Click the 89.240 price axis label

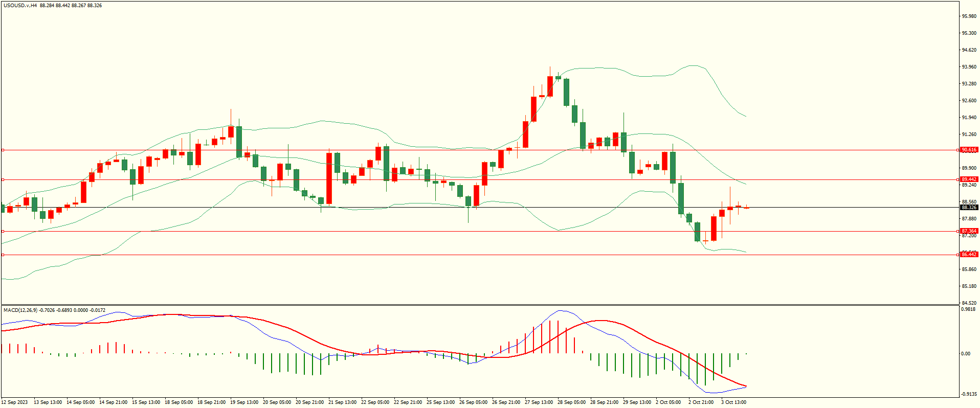[969, 185]
